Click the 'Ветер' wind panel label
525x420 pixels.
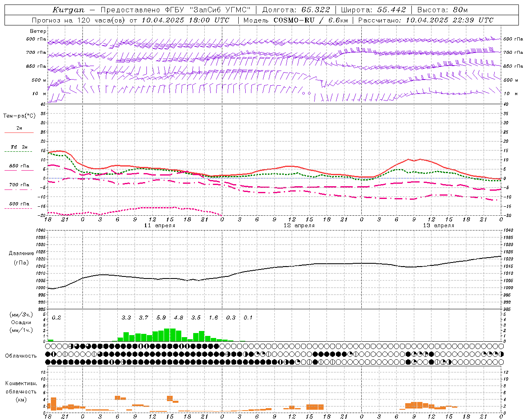click(38, 31)
